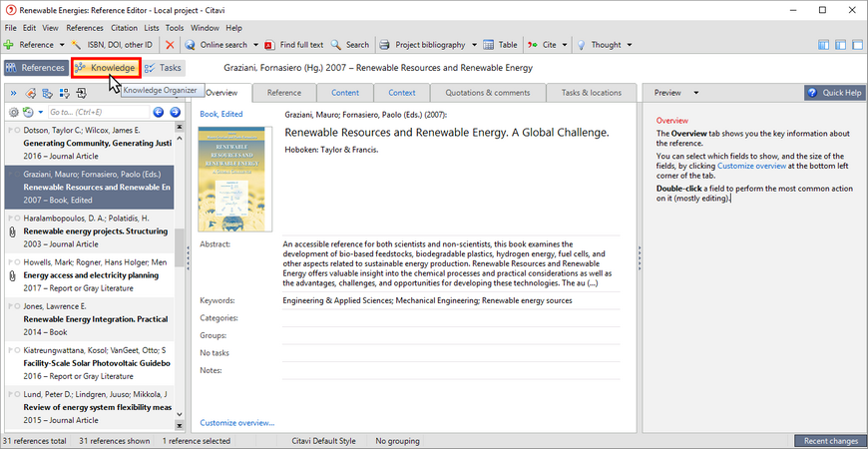Click the tag filter icon in list toolbar

pyautogui.click(x=31, y=93)
